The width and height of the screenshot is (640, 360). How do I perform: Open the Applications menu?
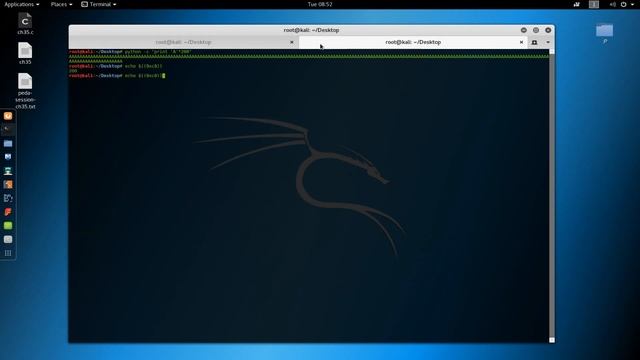22,4
